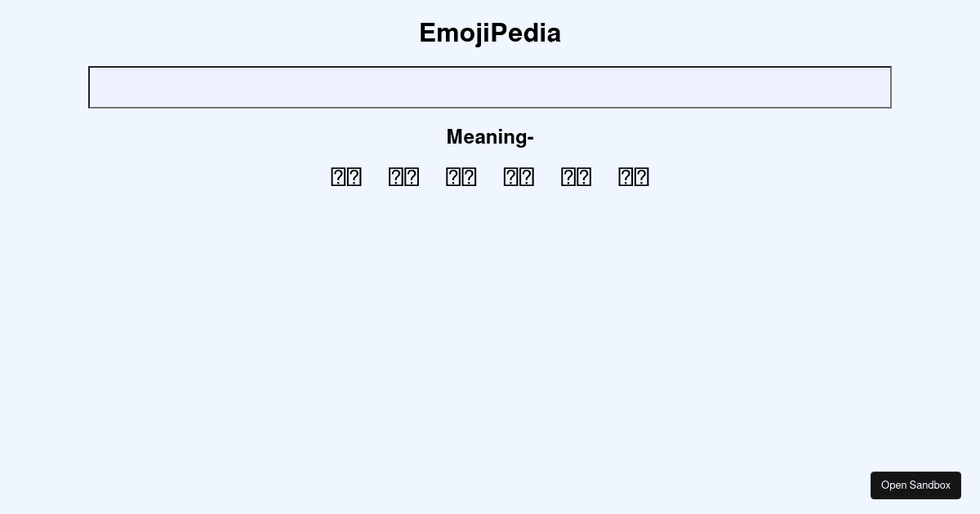
Task: Click inside the search box to type
Action: click(490, 87)
